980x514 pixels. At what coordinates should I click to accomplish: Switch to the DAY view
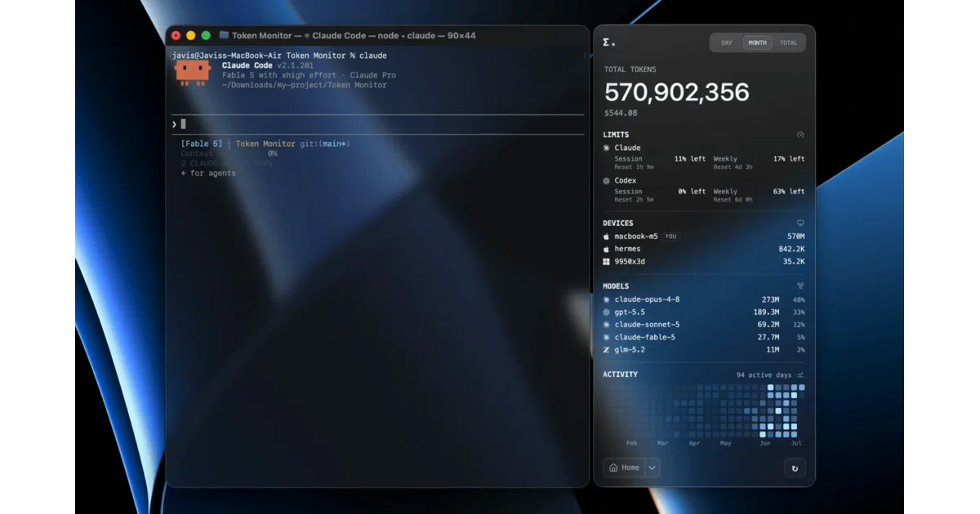[x=726, y=42]
